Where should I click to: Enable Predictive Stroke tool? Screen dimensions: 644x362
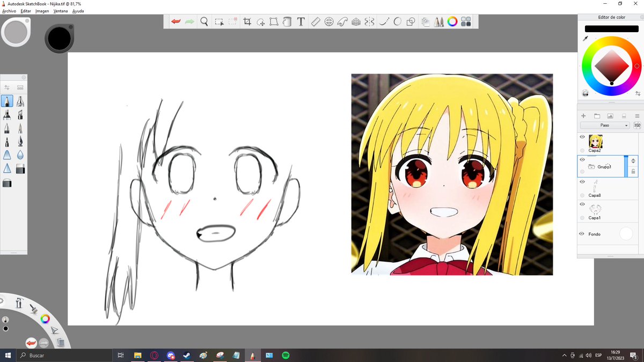(x=397, y=21)
